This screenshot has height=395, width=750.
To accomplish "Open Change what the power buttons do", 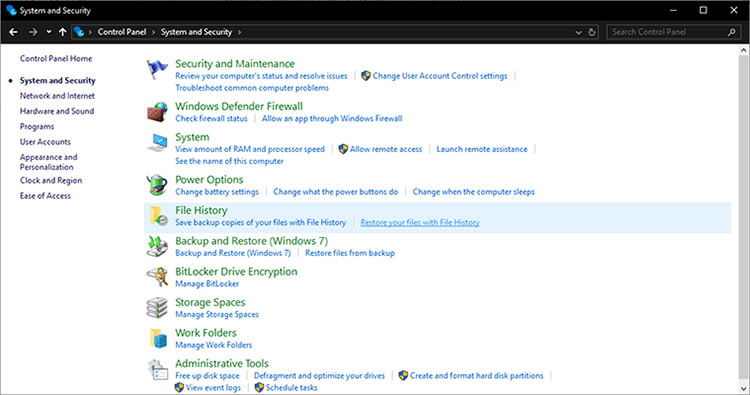I will pos(335,192).
